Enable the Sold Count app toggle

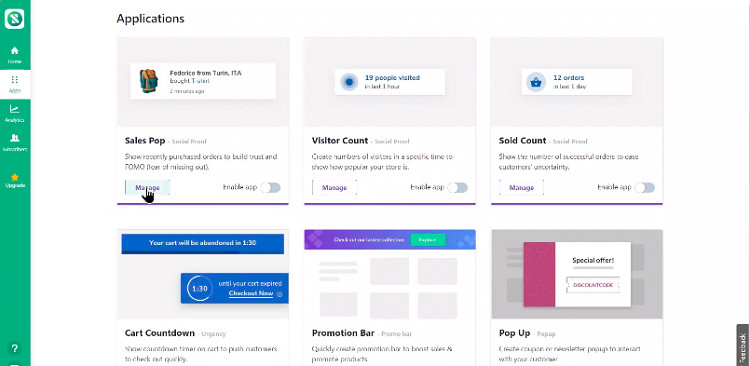click(645, 188)
